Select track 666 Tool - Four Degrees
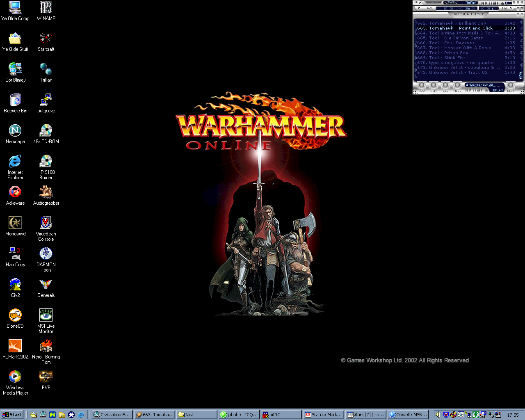Image resolution: width=525 pixels, height=420 pixels. coord(466,43)
